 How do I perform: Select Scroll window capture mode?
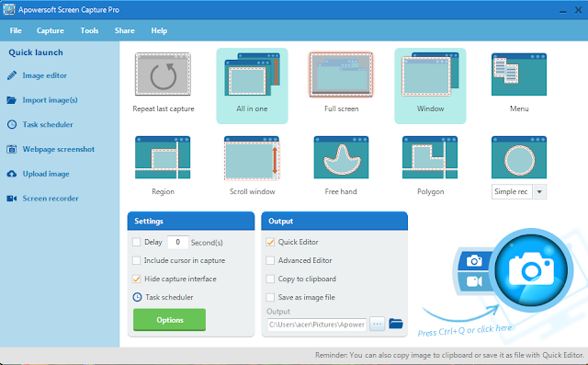252,157
